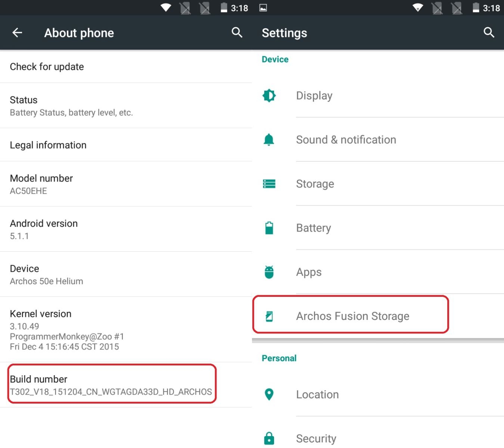Tap the highlighted Build number entry
The width and height of the screenshot is (504, 448).
(x=111, y=385)
